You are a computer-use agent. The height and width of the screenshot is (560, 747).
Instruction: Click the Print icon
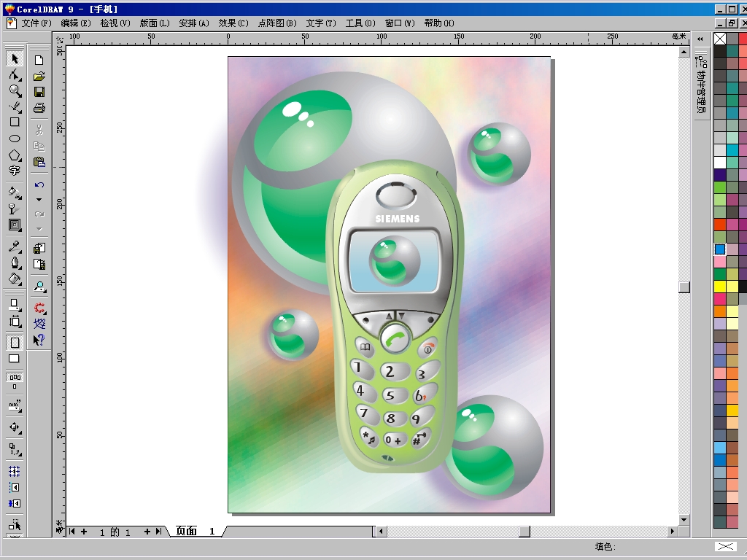[39, 108]
